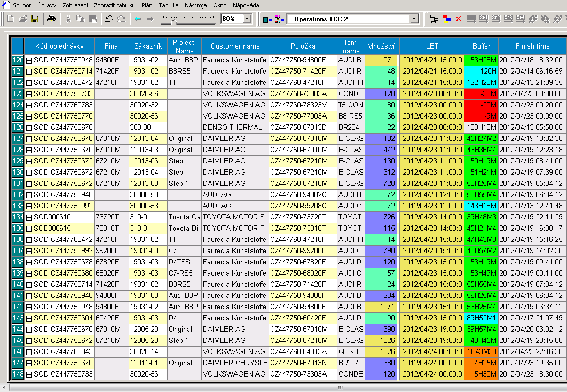The image size is (567, 392).
Task: Click the DENSO THERMAL customer cell
Action: [235, 127]
